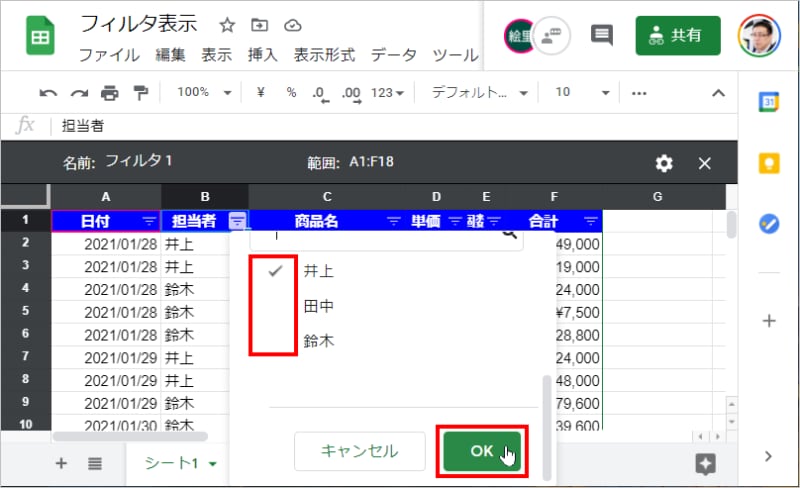Image resolution: width=800 pixels, height=488 pixels.
Task: Open the 挿入 menu
Action: click(263, 55)
